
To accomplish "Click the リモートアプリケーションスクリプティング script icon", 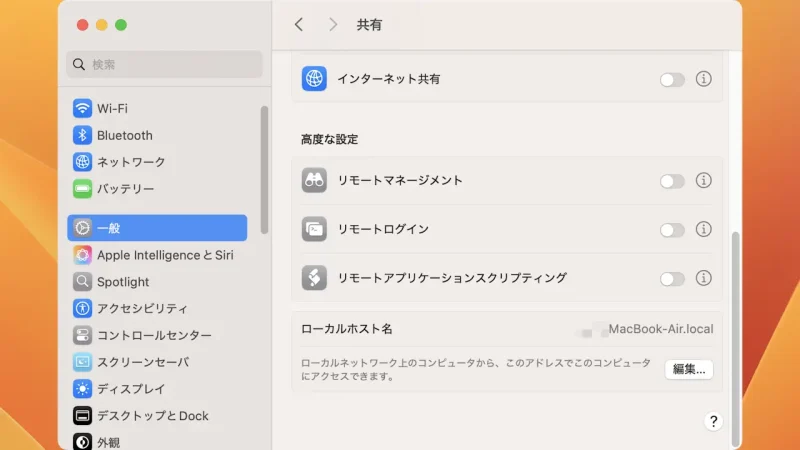I will click(314, 278).
